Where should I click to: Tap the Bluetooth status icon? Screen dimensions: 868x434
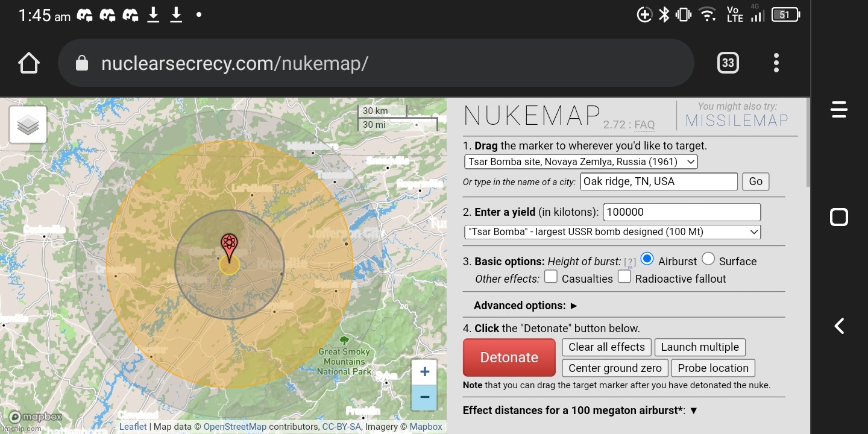pyautogui.click(x=664, y=15)
